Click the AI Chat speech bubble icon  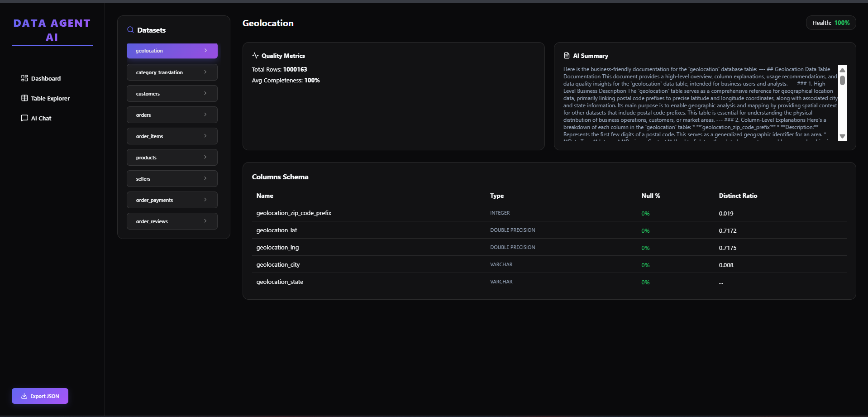click(x=24, y=118)
